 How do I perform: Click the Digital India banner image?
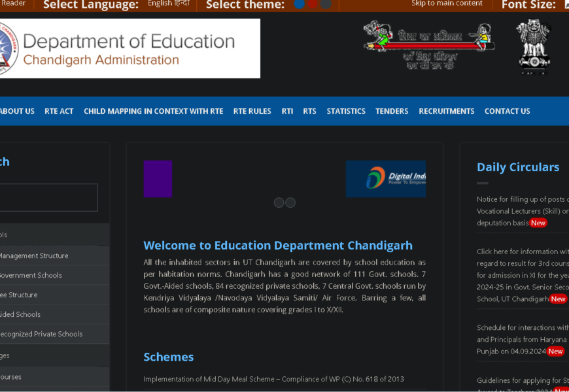(x=386, y=179)
